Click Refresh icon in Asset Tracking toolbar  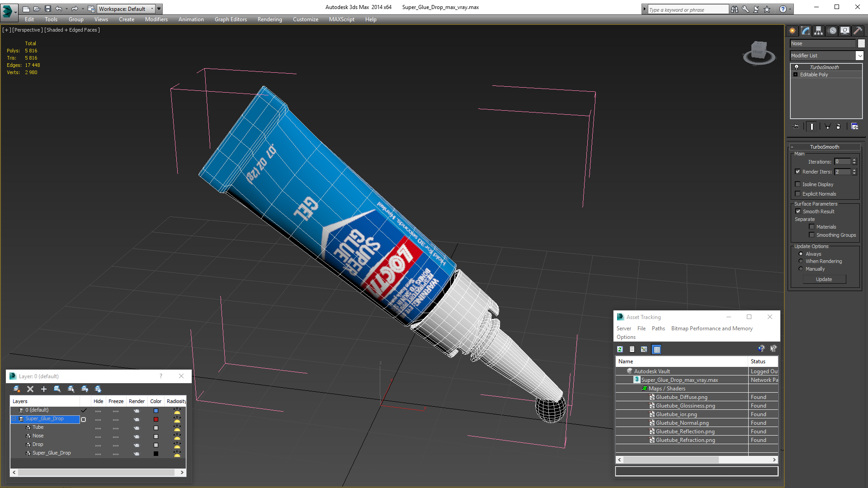[x=620, y=349]
